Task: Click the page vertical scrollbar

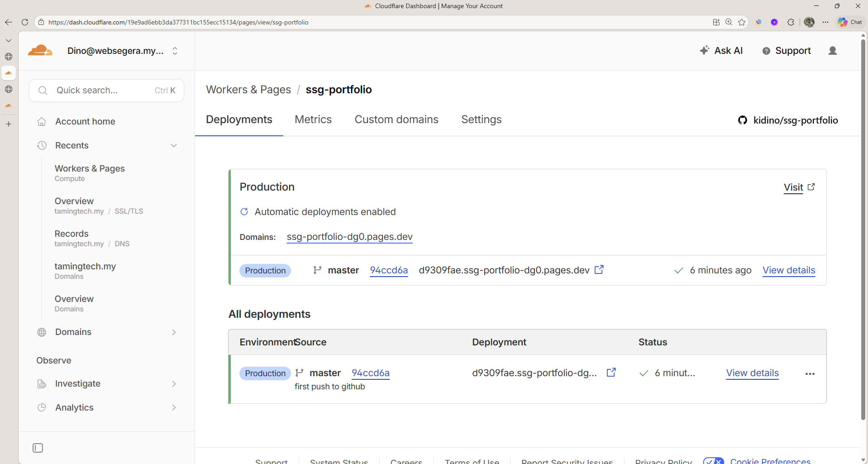Action: [863, 230]
